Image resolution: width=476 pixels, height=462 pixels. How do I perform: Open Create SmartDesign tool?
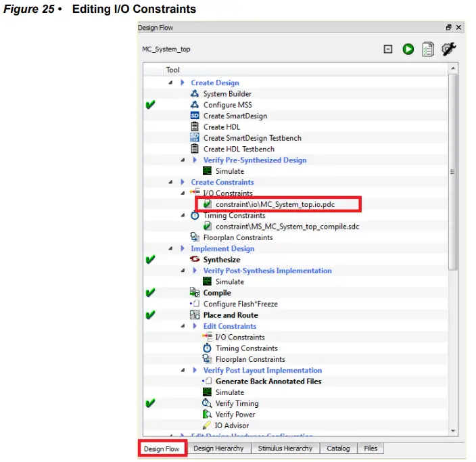[x=233, y=116]
